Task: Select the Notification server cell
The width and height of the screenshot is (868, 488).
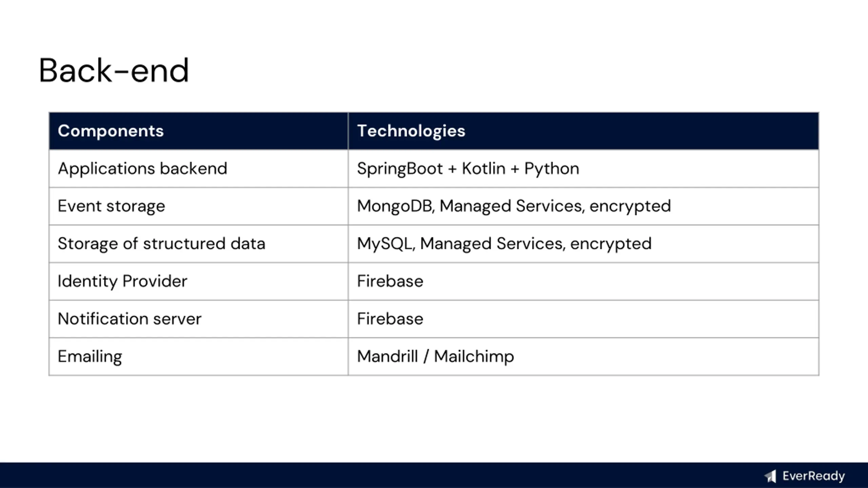Action: tap(198, 319)
